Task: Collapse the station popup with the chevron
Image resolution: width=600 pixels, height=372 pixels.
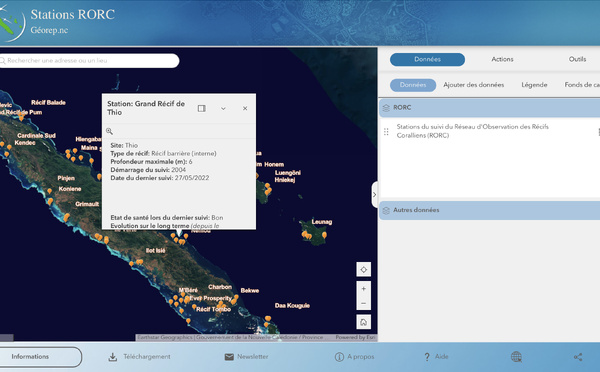Action: [x=223, y=108]
